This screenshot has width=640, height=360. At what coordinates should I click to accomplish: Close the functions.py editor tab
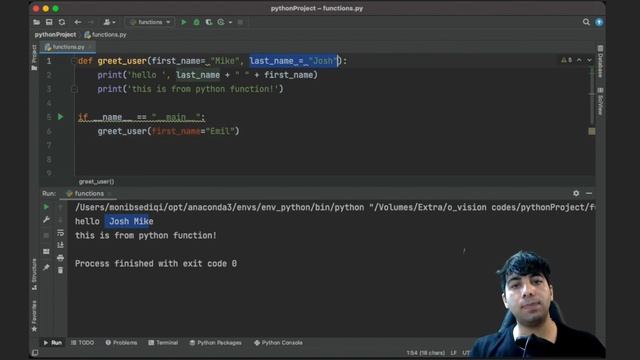point(90,47)
